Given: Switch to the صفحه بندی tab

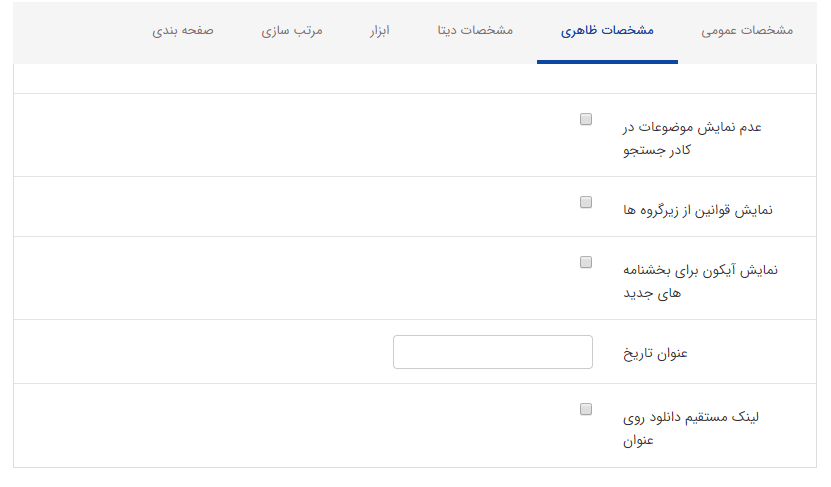Looking at the screenshot, I should pyautogui.click(x=183, y=31).
